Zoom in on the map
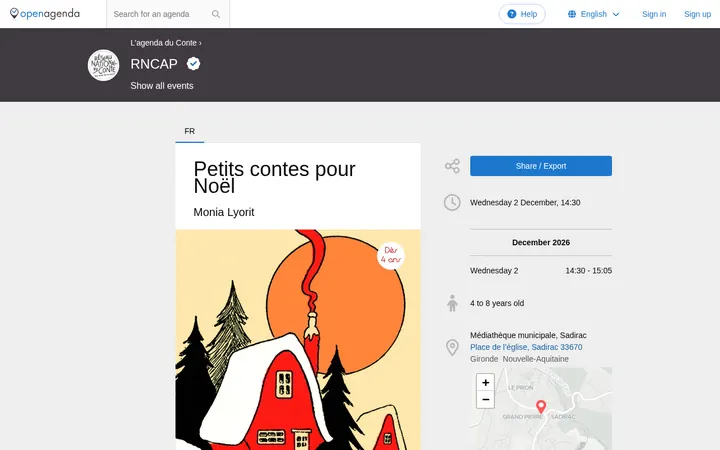Screen dimensions: 720x450 pos(485,382)
